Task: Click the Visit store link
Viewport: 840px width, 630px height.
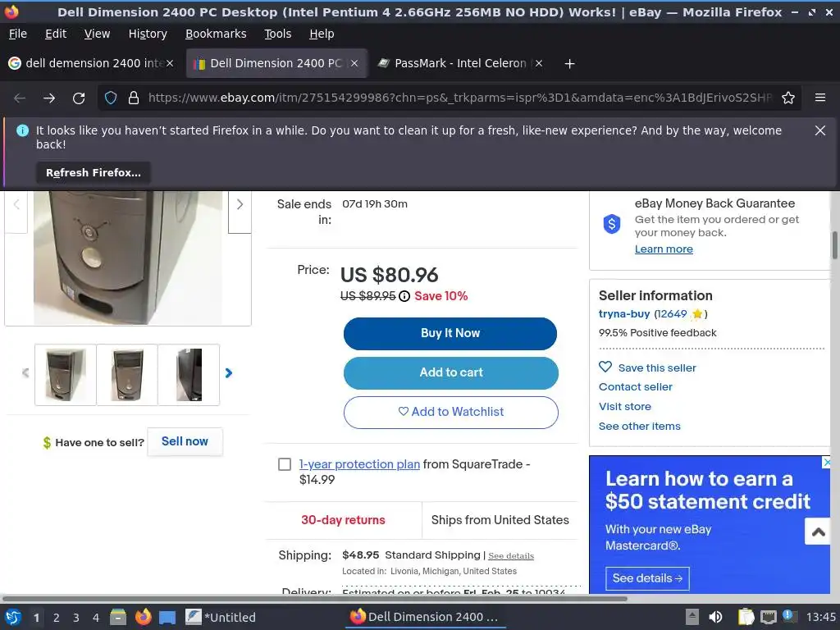Action: point(624,407)
